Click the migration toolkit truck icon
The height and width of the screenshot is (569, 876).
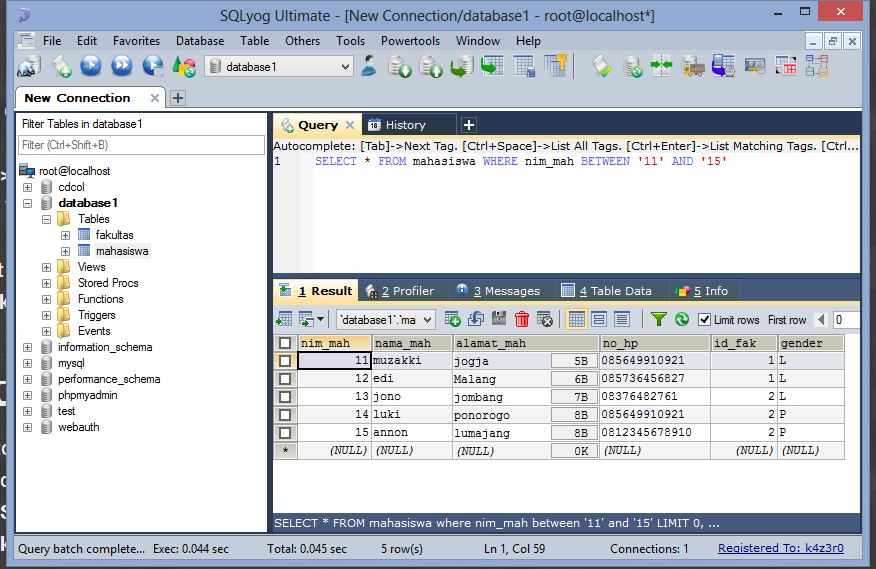click(693, 66)
